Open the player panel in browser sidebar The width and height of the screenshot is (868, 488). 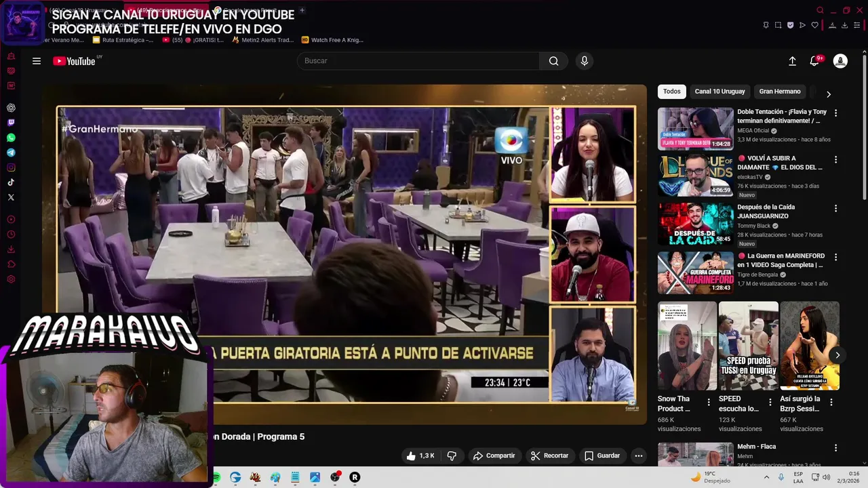11,220
